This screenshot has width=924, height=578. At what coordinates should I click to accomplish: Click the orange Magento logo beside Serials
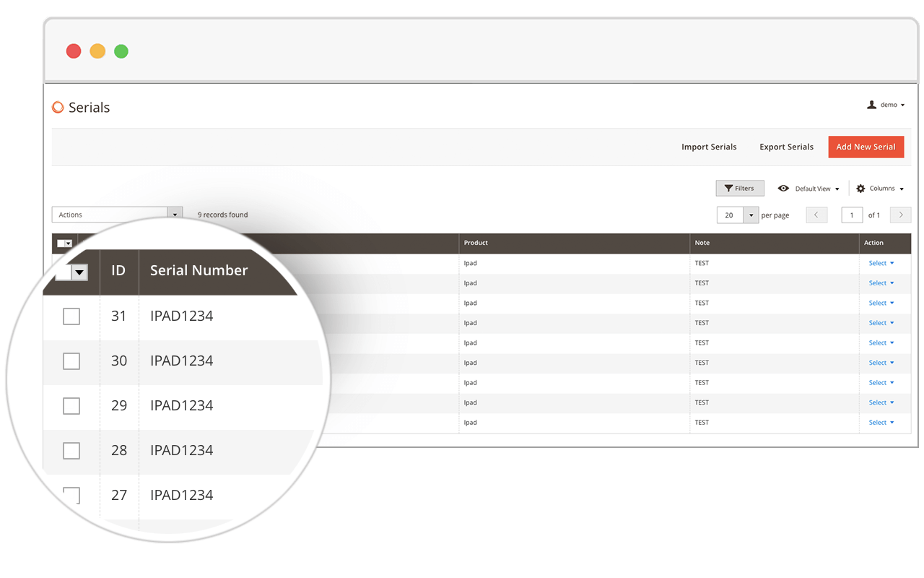click(x=58, y=108)
